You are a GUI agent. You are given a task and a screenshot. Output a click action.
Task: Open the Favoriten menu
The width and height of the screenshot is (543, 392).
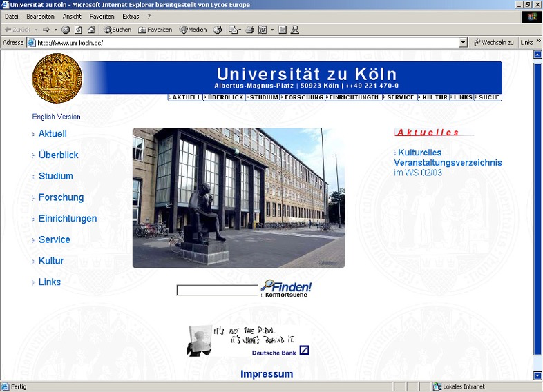coord(102,17)
